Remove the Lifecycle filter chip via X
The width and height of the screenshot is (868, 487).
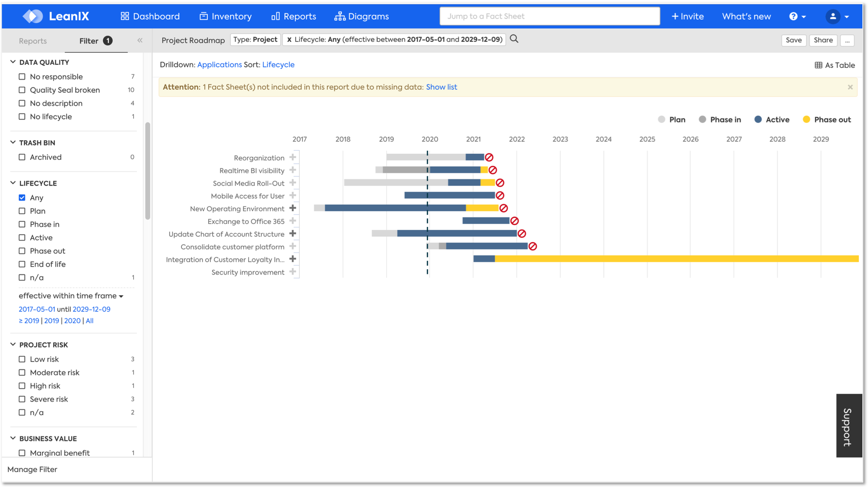[x=289, y=40]
